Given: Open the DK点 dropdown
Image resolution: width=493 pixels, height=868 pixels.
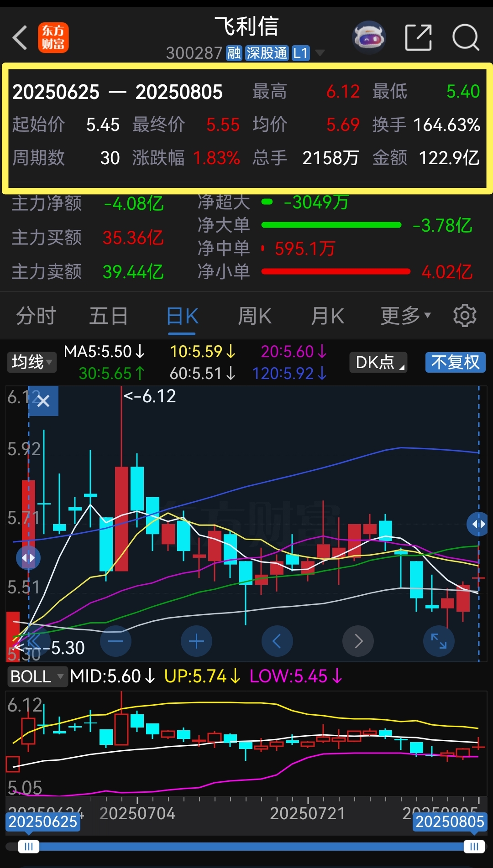Looking at the screenshot, I should point(378,362).
